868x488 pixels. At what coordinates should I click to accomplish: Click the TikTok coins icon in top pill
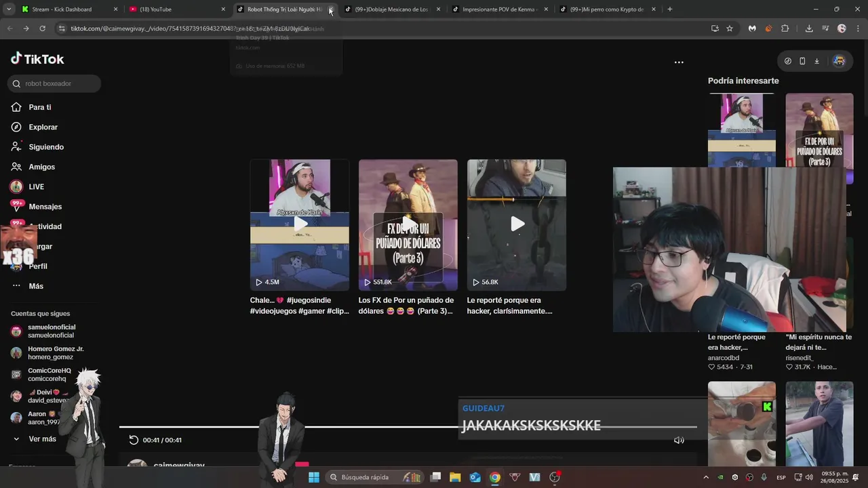click(x=787, y=61)
